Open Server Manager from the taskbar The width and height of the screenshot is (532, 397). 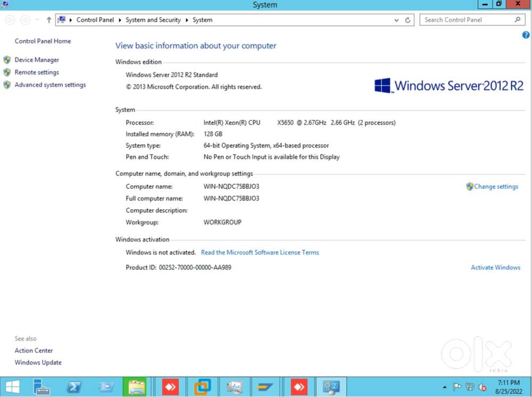point(41,387)
